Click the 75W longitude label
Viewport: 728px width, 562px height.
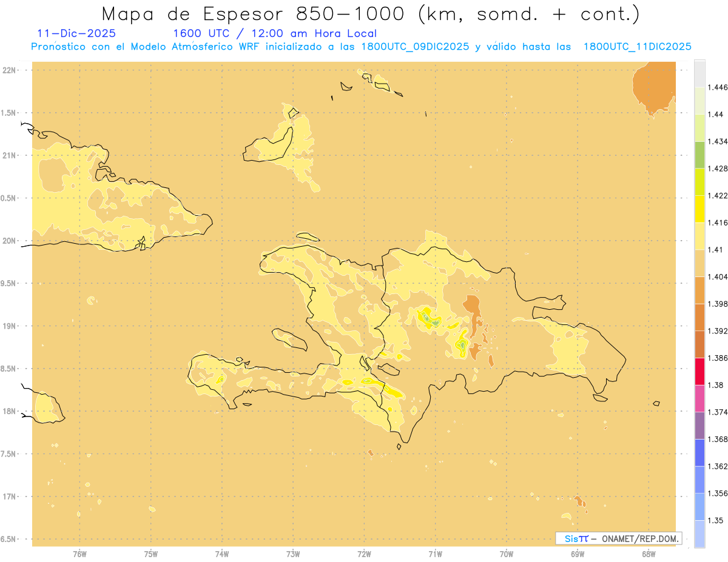click(151, 554)
